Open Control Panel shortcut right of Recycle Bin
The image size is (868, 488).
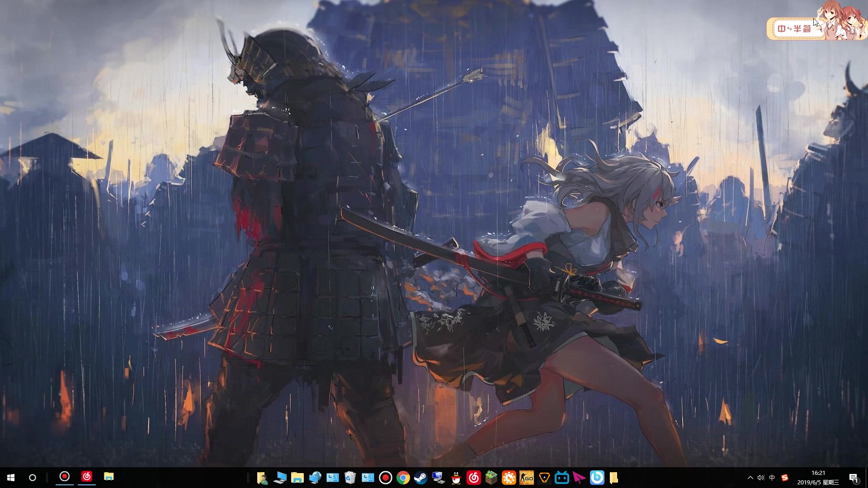pyautogui.click(x=368, y=478)
